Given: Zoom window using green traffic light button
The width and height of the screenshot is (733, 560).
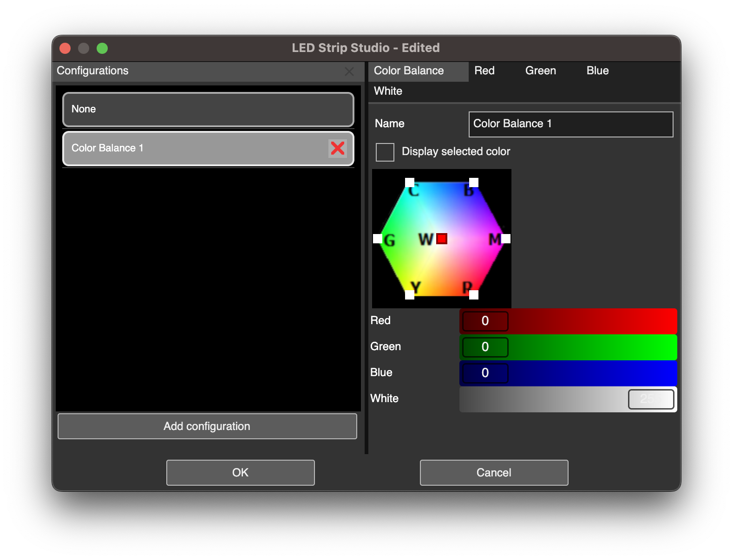Looking at the screenshot, I should tap(102, 48).
